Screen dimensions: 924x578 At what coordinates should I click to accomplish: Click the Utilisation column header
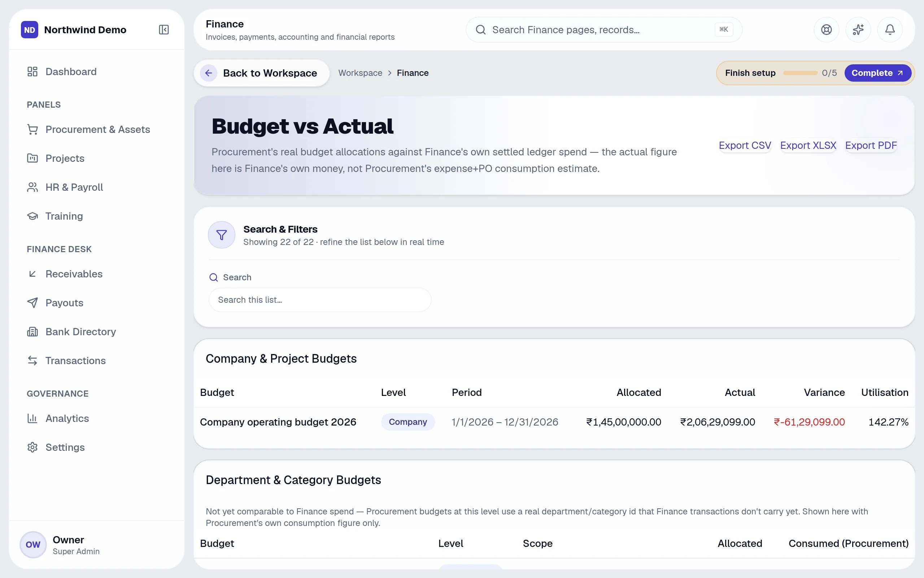point(884,392)
